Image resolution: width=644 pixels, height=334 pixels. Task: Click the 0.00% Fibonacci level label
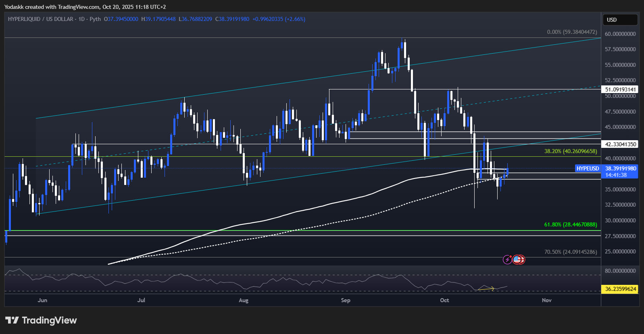click(572, 32)
